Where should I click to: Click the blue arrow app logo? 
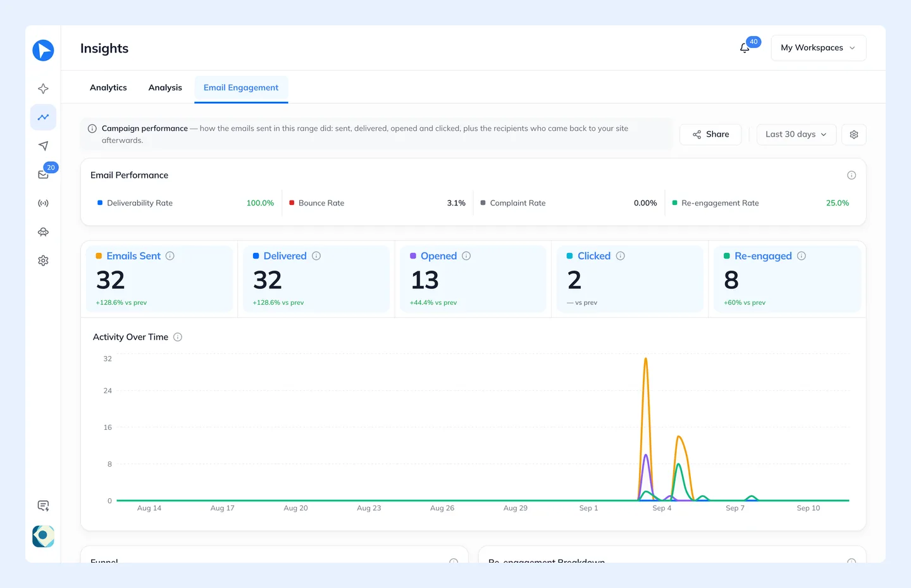click(x=43, y=50)
